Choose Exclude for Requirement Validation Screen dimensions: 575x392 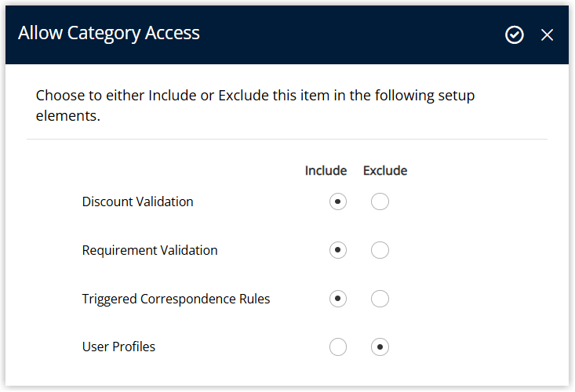coord(380,250)
